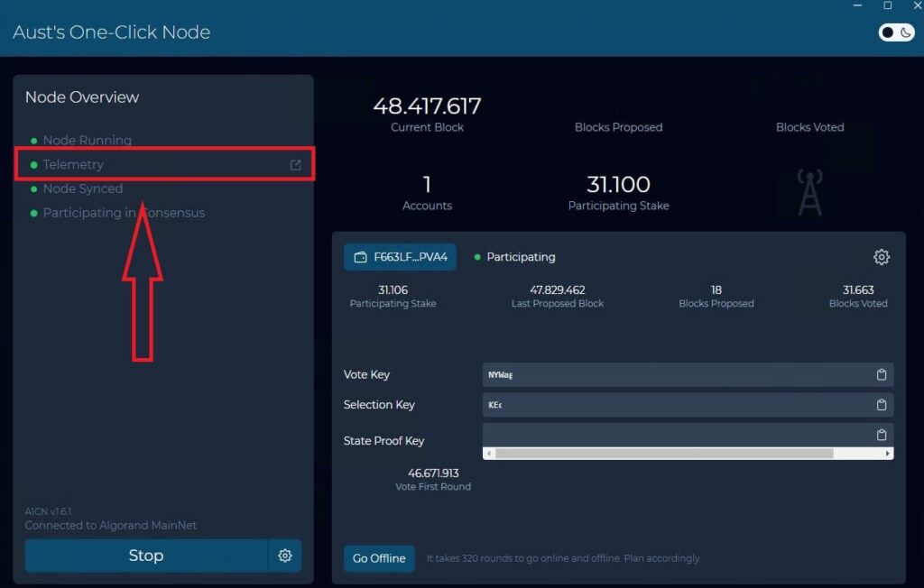924x588 pixels.
Task: Stop the running node
Action: 146,556
